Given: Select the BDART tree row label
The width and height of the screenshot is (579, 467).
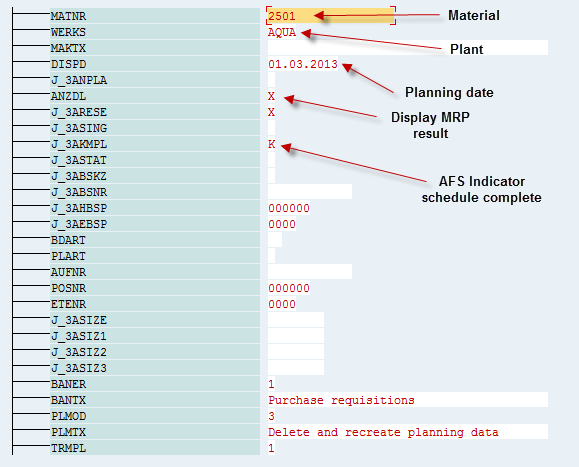Looking at the screenshot, I should point(155,240).
